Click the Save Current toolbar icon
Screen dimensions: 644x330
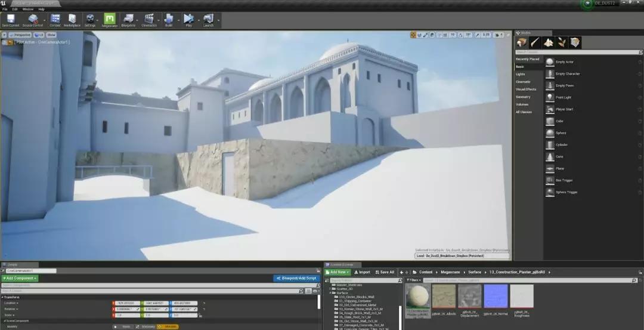coord(10,18)
